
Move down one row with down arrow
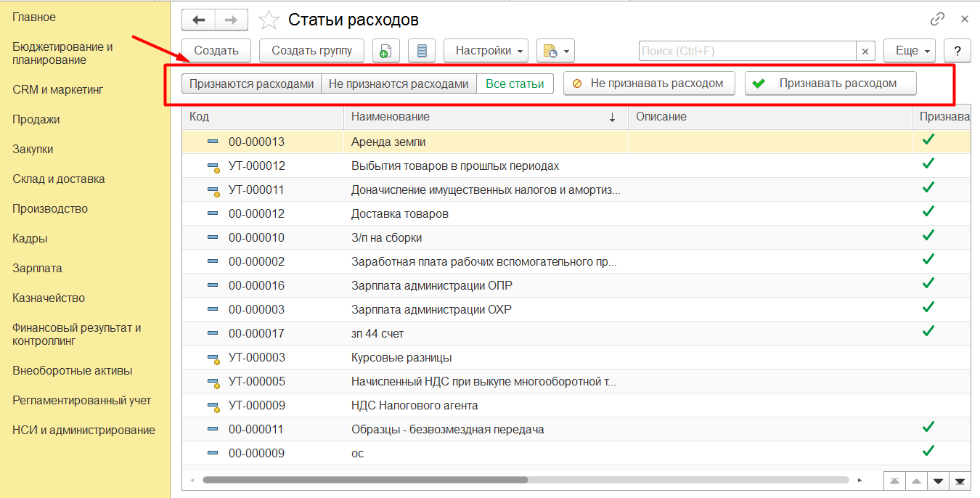[938, 481]
